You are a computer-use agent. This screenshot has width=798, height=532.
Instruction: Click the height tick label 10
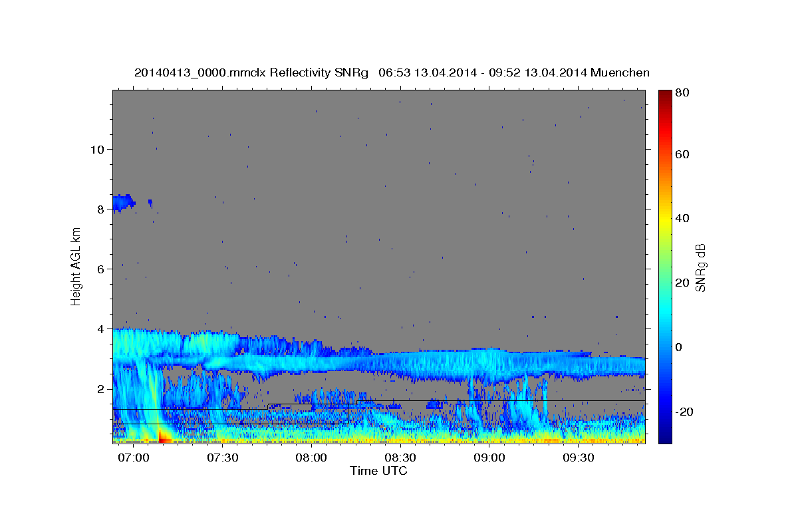[97, 149]
